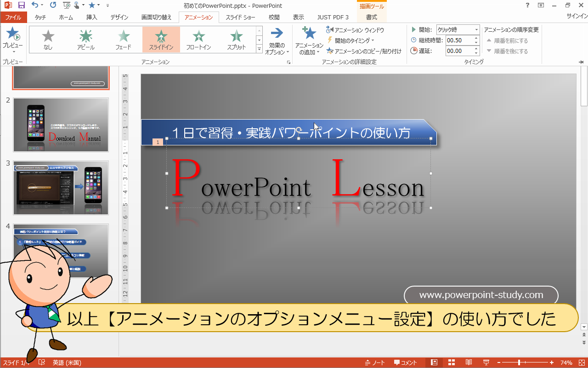Open the 開始のタイミング trigger dropdown
This screenshot has height=368, width=588.
(351, 40)
